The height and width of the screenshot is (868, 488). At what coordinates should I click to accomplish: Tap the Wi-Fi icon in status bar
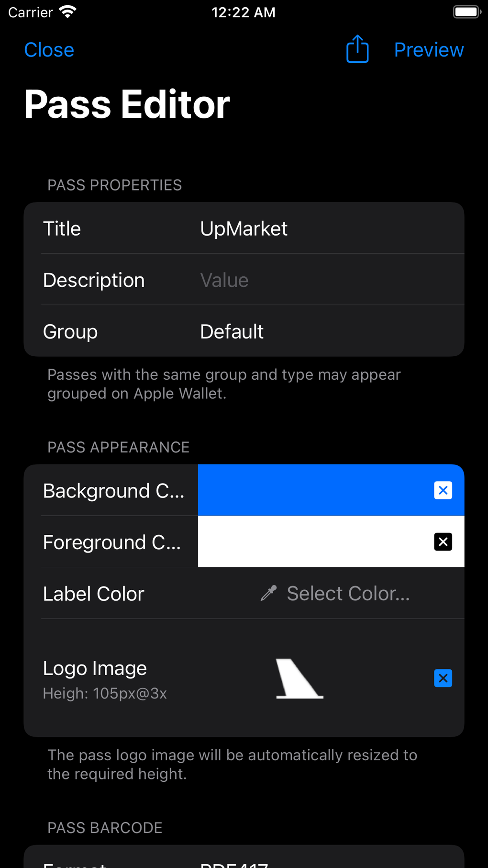pyautogui.click(x=68, y=12)
